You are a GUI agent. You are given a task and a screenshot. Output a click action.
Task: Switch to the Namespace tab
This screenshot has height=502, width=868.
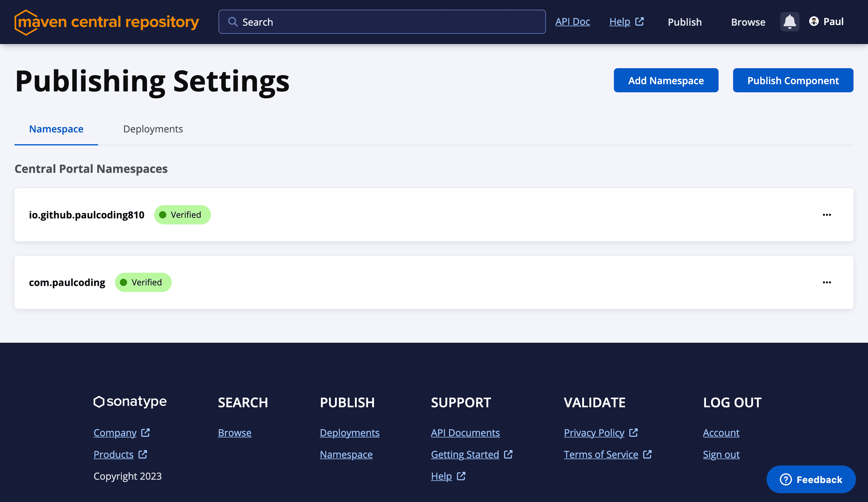[56, 129]
